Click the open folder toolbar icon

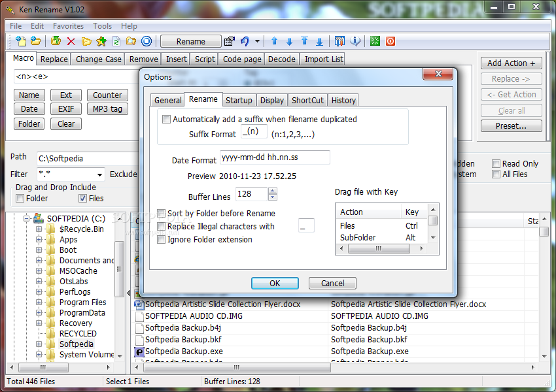pyautogui.click(x=86, y=41)
